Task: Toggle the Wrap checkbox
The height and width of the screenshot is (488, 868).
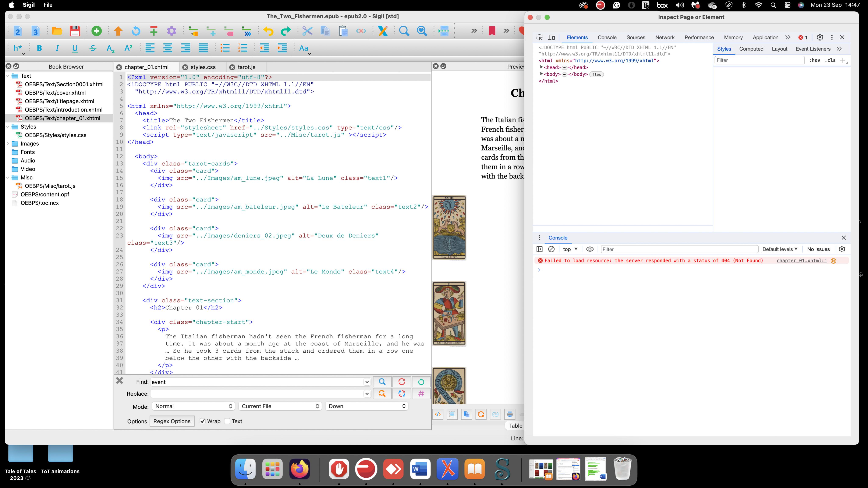Action: 202,421
